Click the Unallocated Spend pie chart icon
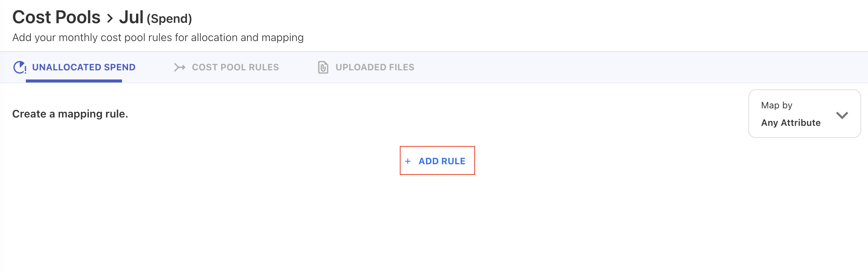Screen dimensions: 868x273 (x=19, y=67)
